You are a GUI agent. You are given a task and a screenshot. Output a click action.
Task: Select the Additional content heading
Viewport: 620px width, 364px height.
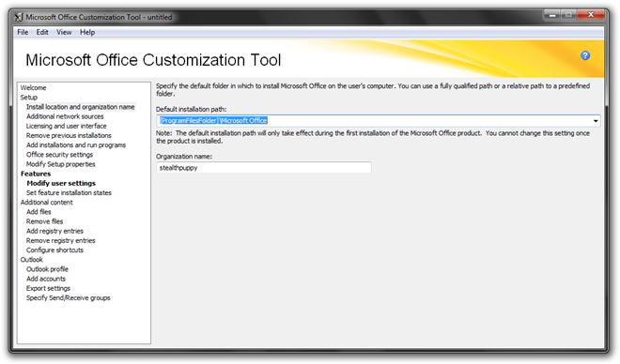pyautogui.click(x=47, y=202)
